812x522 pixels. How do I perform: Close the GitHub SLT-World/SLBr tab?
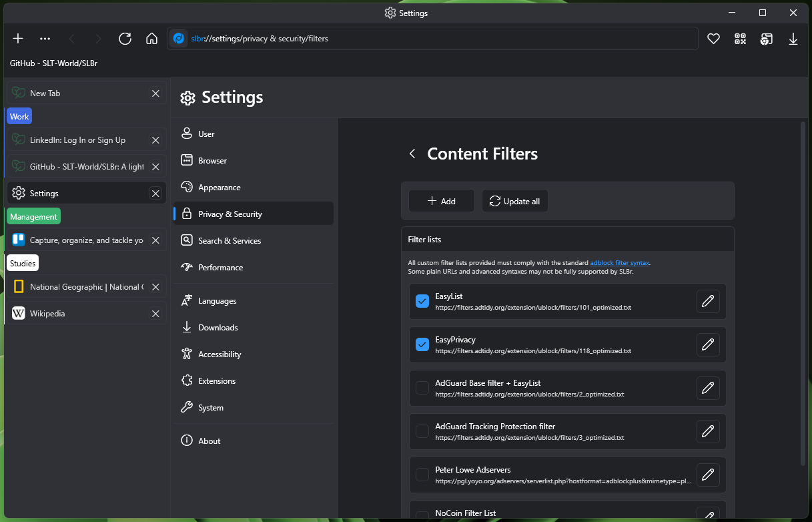tap(155, 167)
